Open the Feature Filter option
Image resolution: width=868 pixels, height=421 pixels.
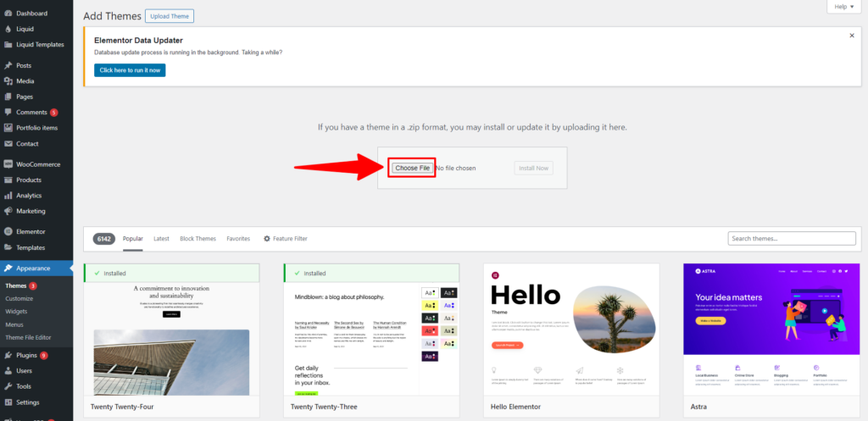285,238
